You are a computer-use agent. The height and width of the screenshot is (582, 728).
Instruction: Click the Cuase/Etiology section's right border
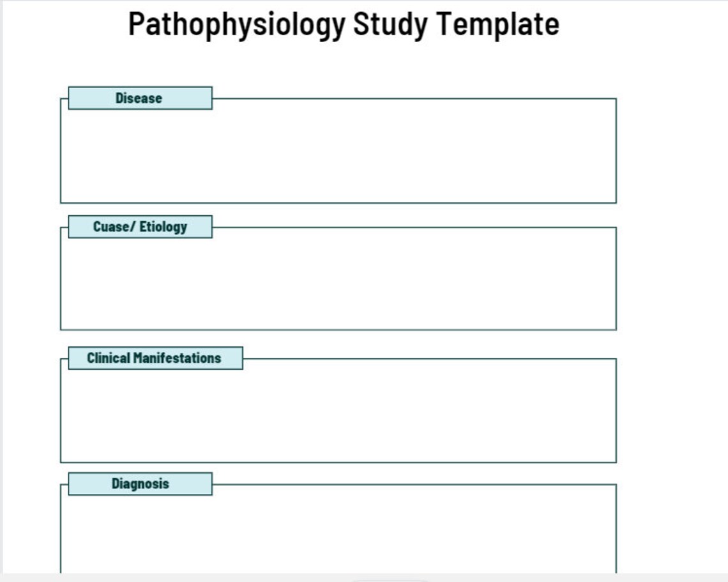tap(616, 279)
